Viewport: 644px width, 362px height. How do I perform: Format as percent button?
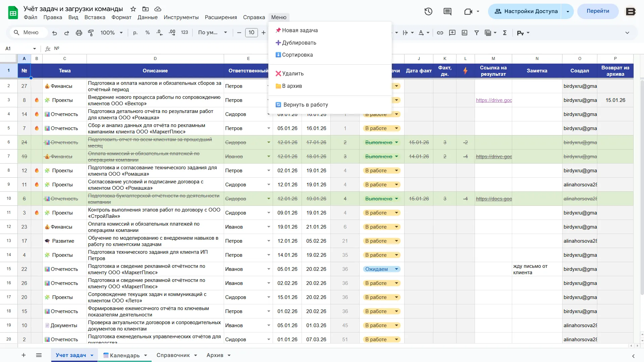click(x=148, y=33)
